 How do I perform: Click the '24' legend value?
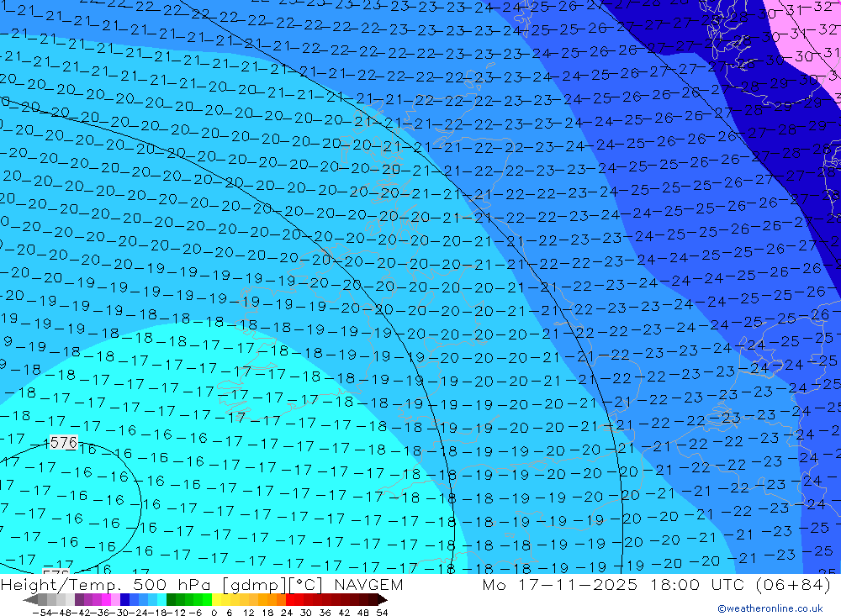pyautogui.click(x=287, y=613)
